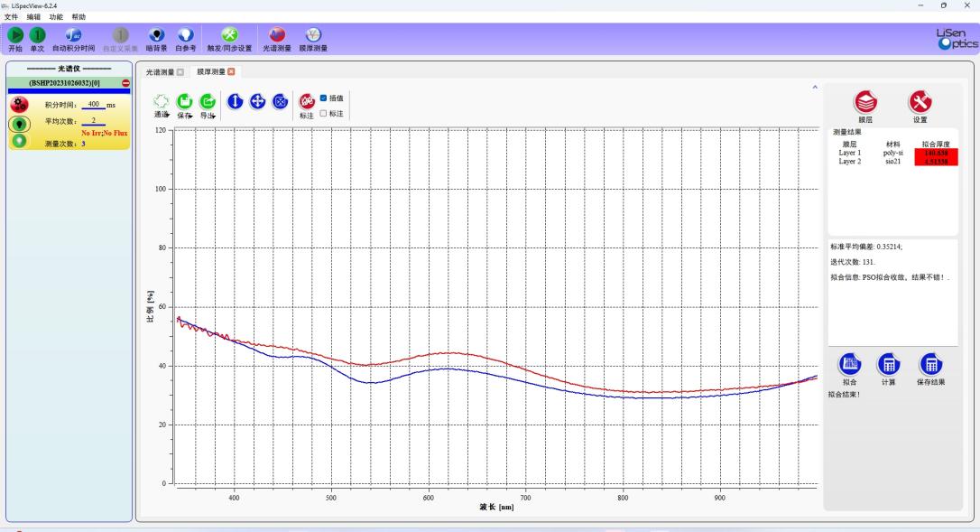Image resolution: width=980 pixels, height=532 pixels.
Task: Open the 膜层 film layer stack icon
Action: click(x=865, y=101)
